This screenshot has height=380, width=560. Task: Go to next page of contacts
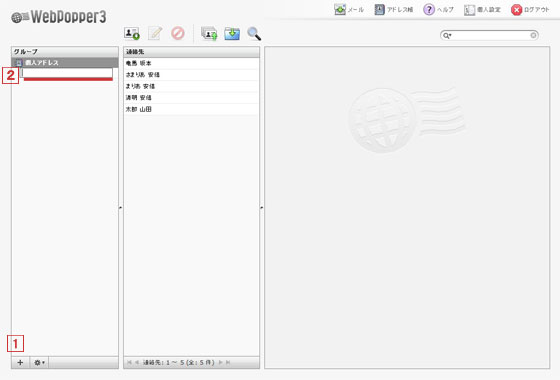pos(220,362)
